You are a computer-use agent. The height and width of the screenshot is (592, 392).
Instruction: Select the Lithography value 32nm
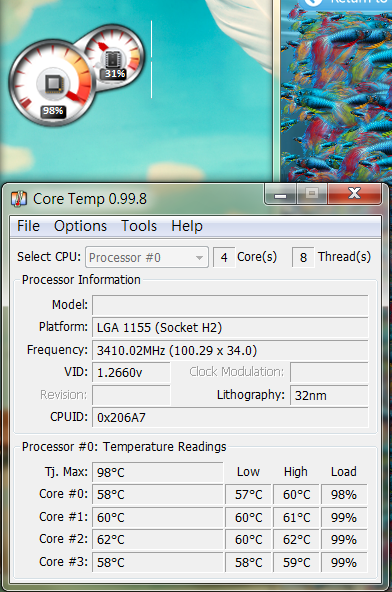329,395
